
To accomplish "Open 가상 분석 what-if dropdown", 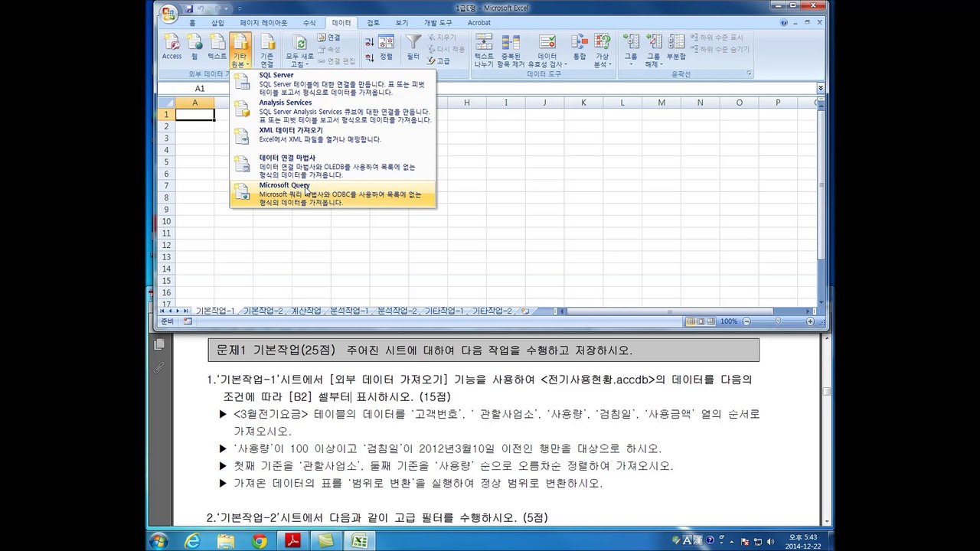I will click(x=603, y=51).
